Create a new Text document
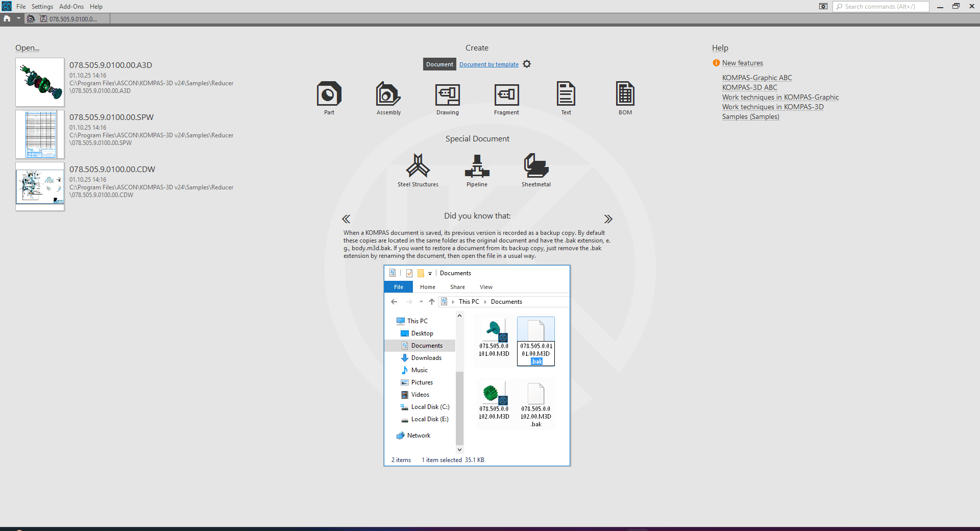This screenshot has width=980, height=531. click(x=566, y=98)
